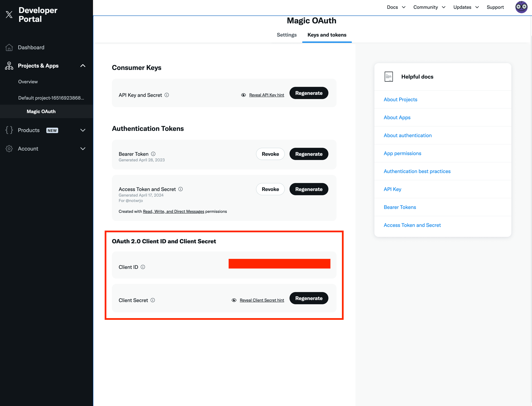Viewport: 532px width, 406px height.
Task: Click the Projects & Apps hierarchy icon
Action: (9, 66)
